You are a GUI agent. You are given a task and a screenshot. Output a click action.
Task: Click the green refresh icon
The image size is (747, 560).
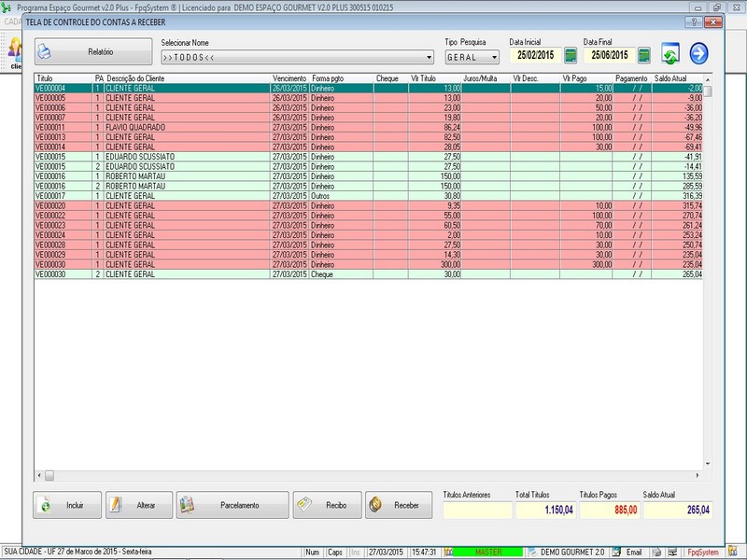click(670, 53)
